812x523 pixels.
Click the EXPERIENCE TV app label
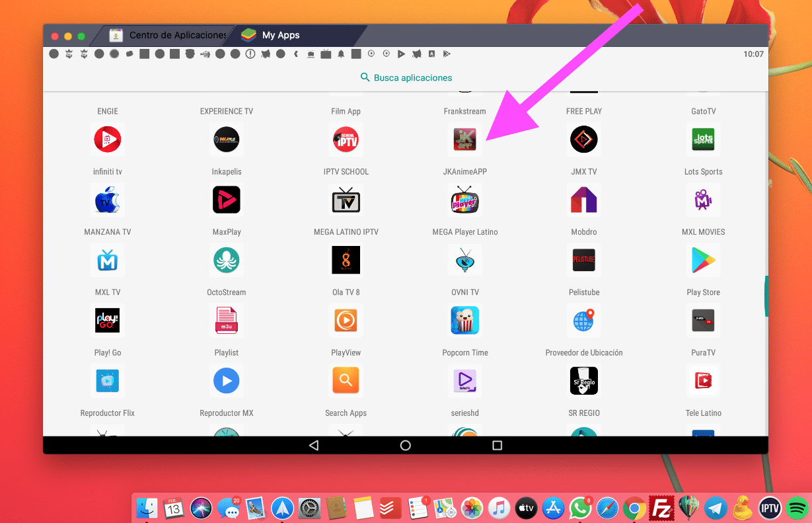point(227,111)
